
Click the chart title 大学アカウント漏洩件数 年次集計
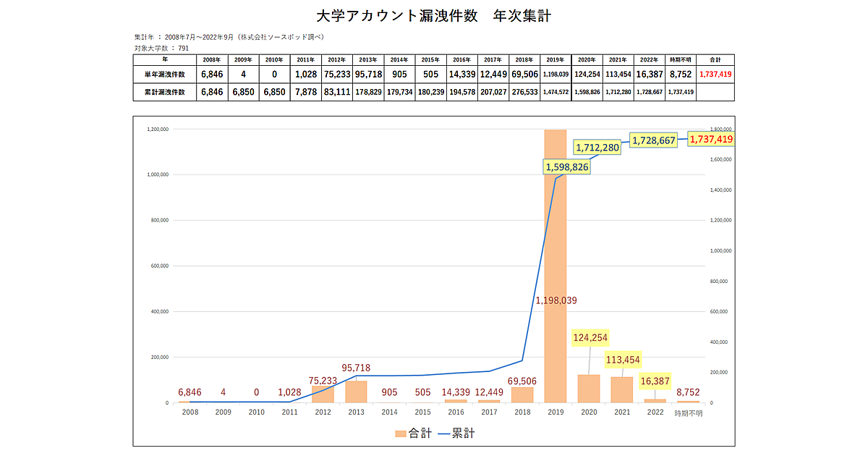434,16
